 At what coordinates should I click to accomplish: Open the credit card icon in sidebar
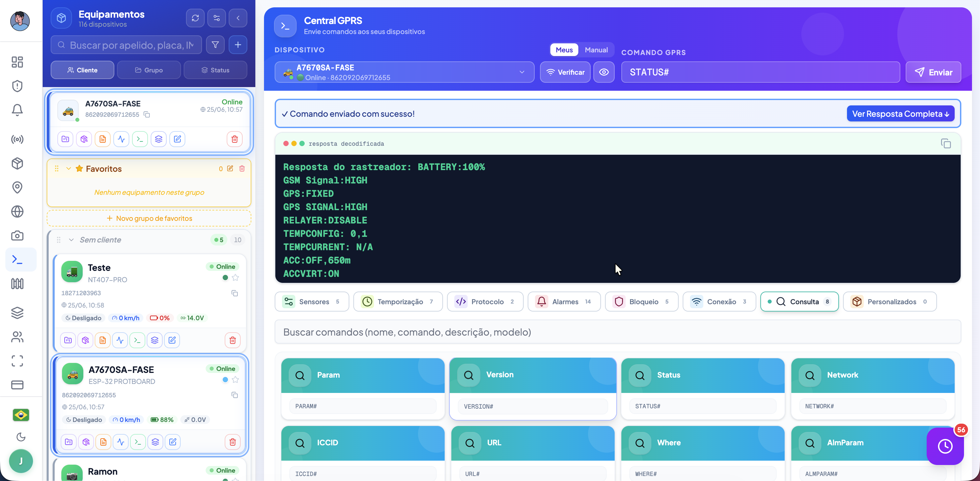[17, 385]
